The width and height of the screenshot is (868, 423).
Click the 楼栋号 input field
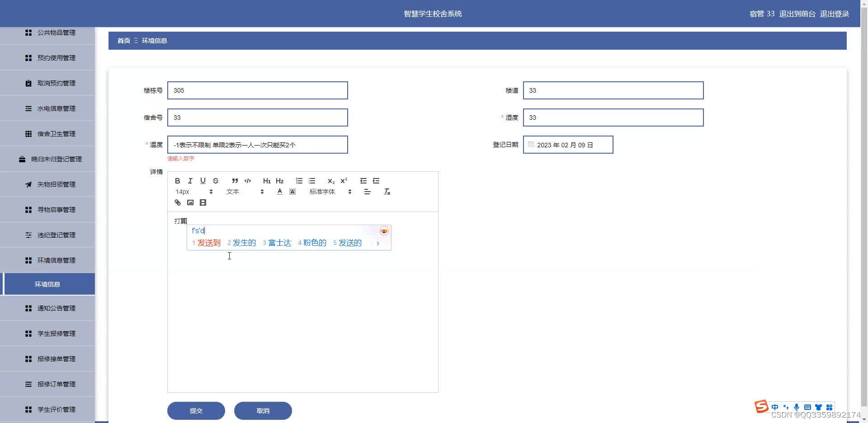[x=258, y=90]
